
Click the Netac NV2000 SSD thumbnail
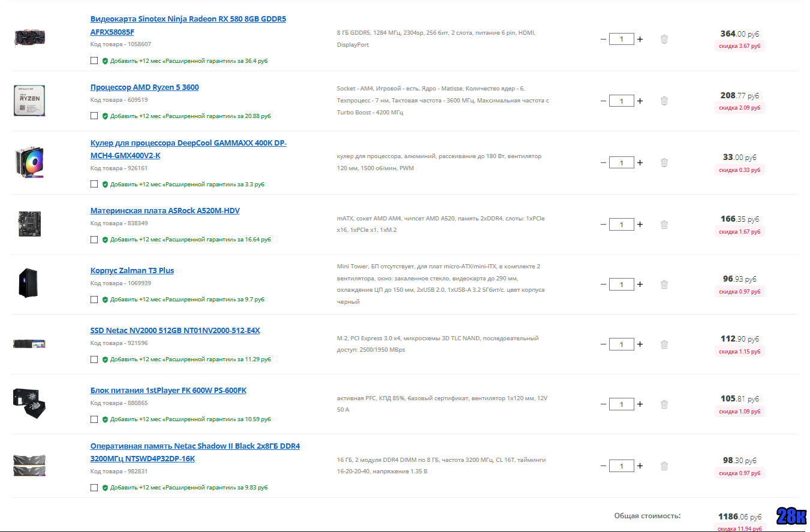[30, 344]
